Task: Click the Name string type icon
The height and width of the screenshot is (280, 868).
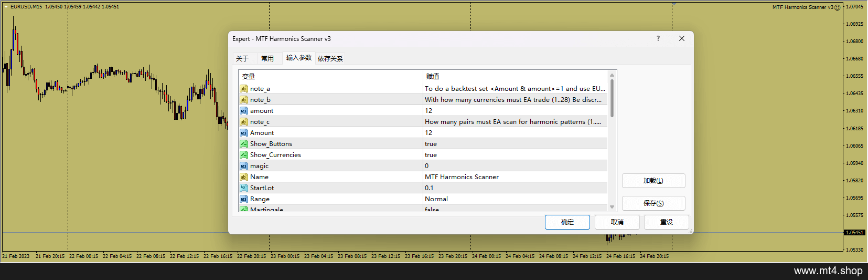Action: point(243,177)
